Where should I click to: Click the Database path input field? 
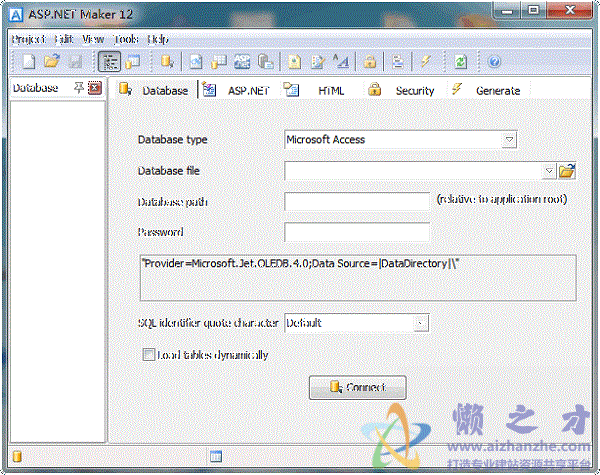click(357, 201)
